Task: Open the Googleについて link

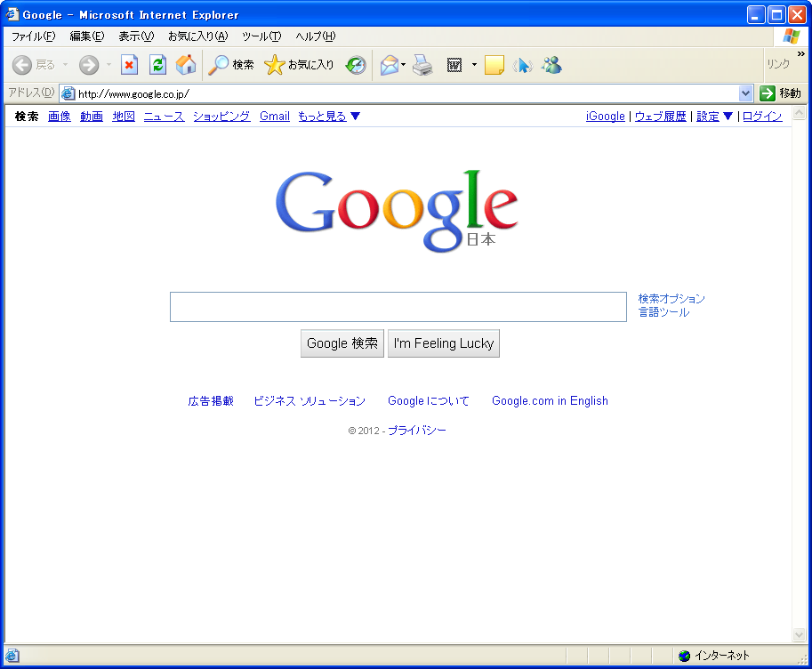Action: tap(429, 401)
